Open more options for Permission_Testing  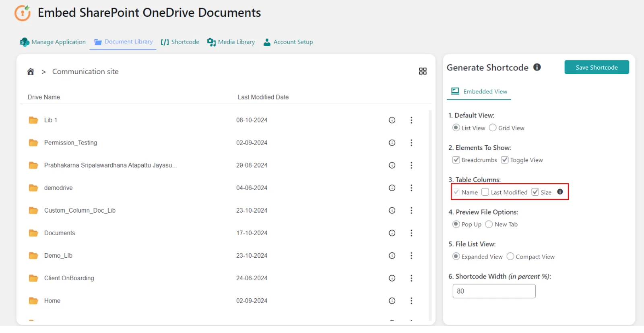[x=411, y=143]
